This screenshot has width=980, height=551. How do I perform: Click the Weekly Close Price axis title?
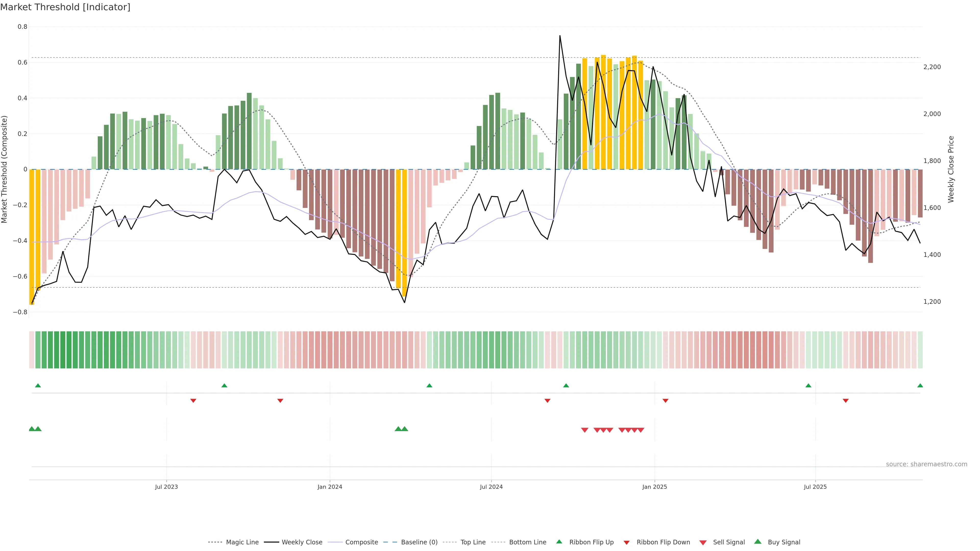click(x=951, y=169)
